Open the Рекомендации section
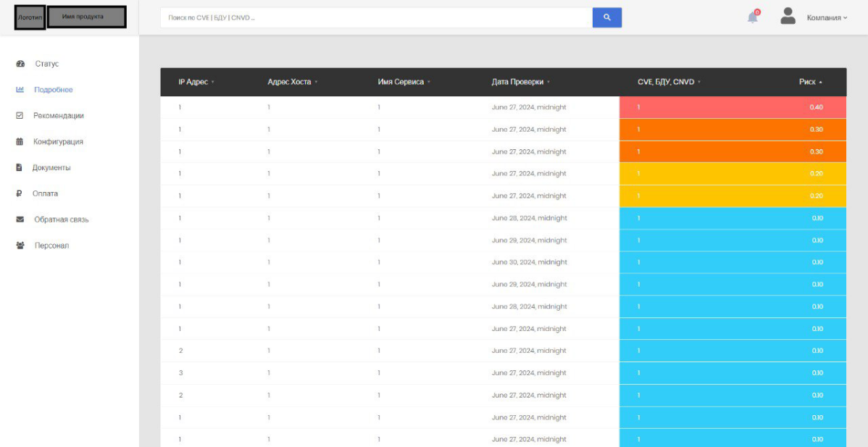Screen dimensions: 868x447 pos(59,116)
